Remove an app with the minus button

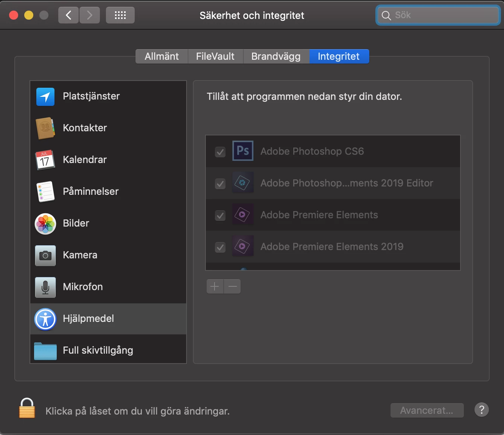[x=232, y=286]
